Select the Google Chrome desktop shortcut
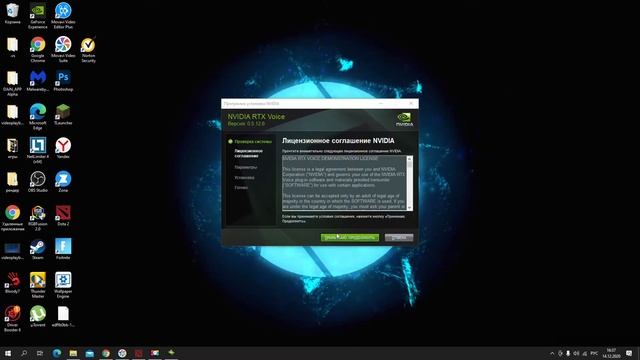 tap(38, 49)
